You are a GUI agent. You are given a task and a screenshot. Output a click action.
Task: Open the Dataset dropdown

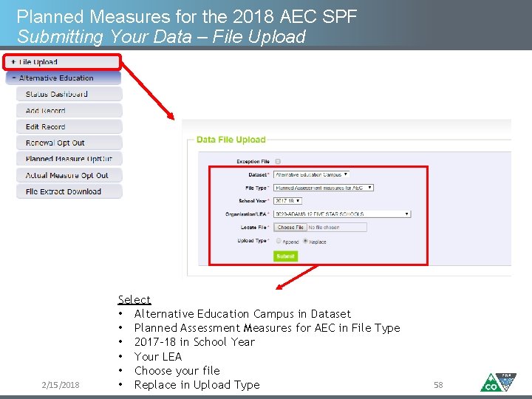tap(311, 174)
